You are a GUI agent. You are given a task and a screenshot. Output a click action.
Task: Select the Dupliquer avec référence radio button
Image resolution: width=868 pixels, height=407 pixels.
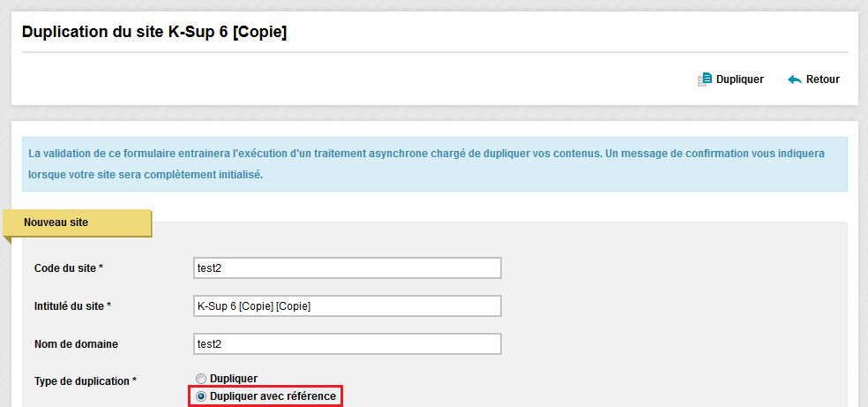coord(201,396)
